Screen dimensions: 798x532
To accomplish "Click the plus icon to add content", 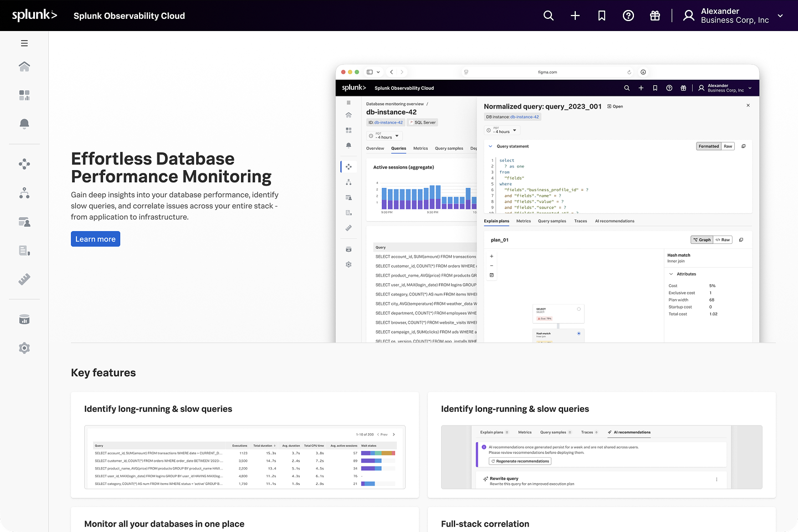I will coord(575,16).
